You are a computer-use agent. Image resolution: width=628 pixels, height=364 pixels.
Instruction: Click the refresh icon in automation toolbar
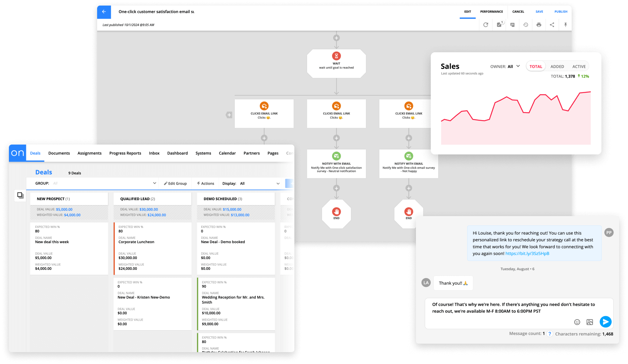486,25
